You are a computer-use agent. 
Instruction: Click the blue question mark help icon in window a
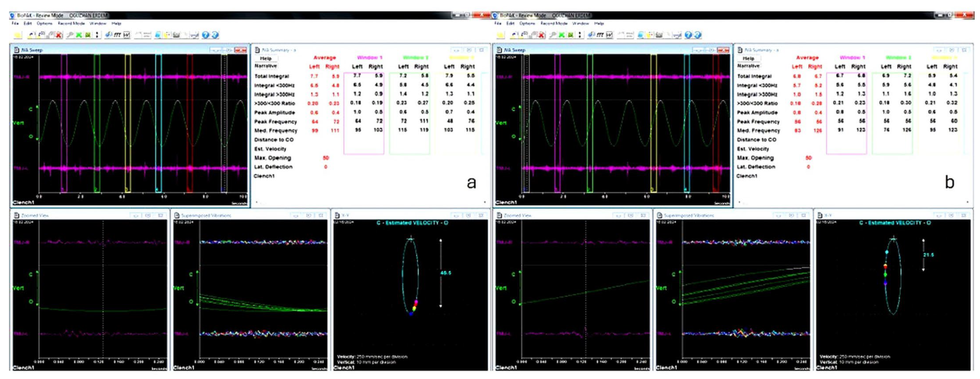(205, 35)
